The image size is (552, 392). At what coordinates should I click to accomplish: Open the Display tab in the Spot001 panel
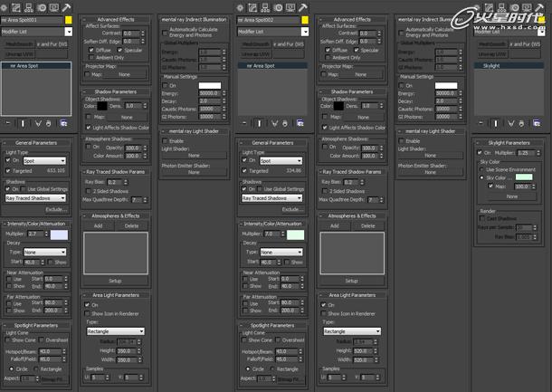[54, 7]
